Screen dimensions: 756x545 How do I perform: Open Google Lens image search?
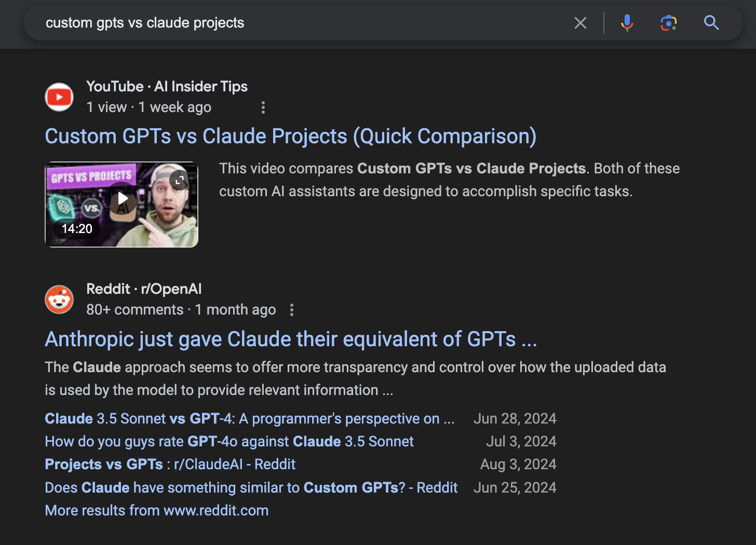(668, 23)
